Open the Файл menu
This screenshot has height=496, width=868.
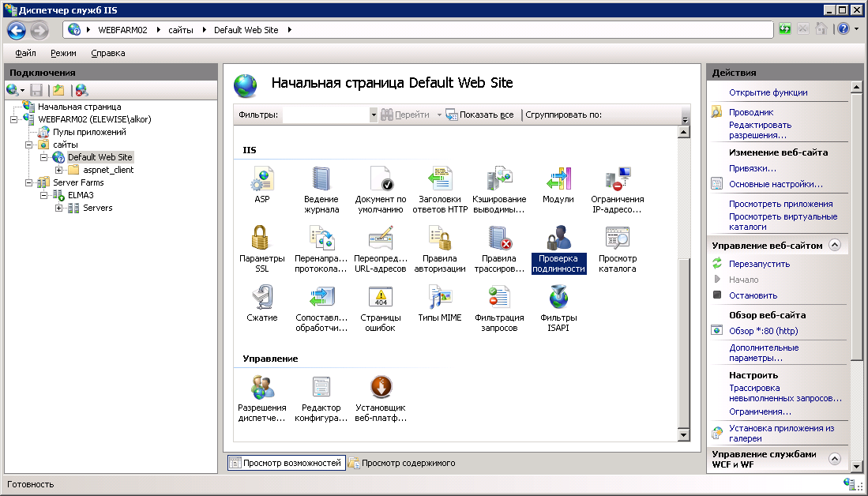click(25, 53)
